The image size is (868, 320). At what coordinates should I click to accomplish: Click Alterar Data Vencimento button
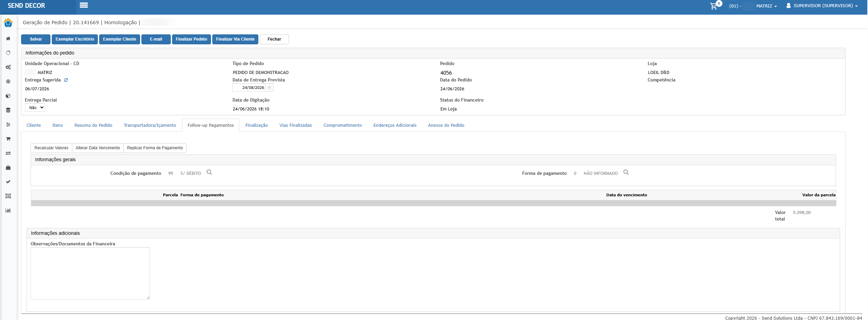point(98,148)
